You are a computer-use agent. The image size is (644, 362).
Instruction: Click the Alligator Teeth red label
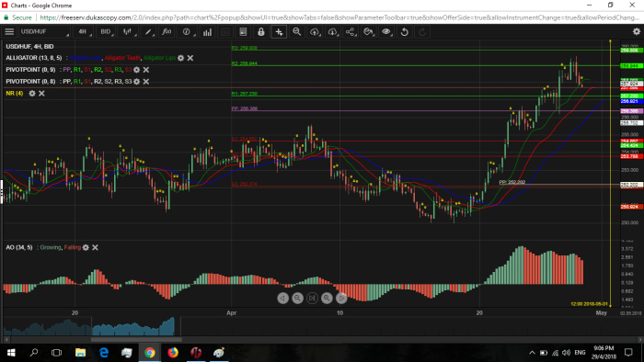pyautogui.click(x=122, y=58)
